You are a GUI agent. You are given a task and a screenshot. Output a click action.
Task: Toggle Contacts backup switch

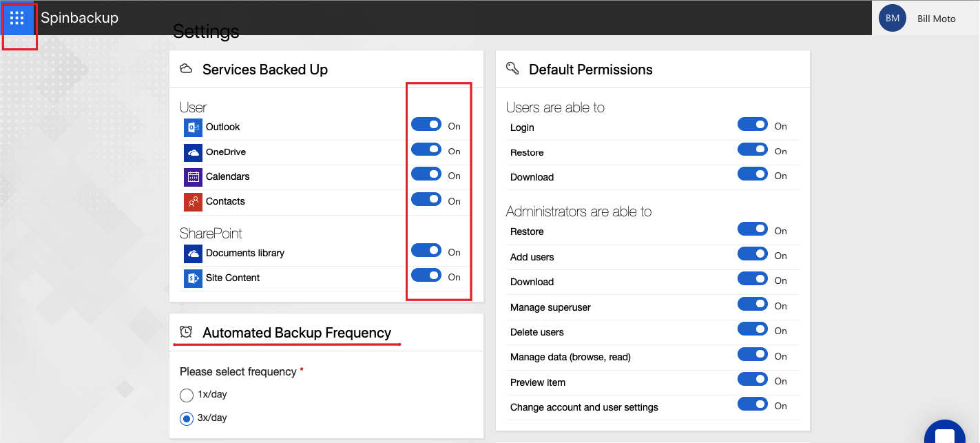coord(426,199)
